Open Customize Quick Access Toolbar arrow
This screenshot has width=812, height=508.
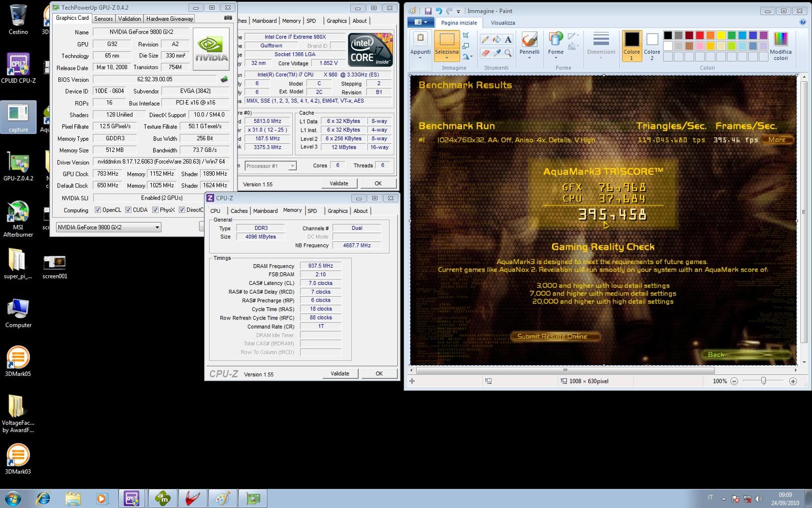click(458, 11)
